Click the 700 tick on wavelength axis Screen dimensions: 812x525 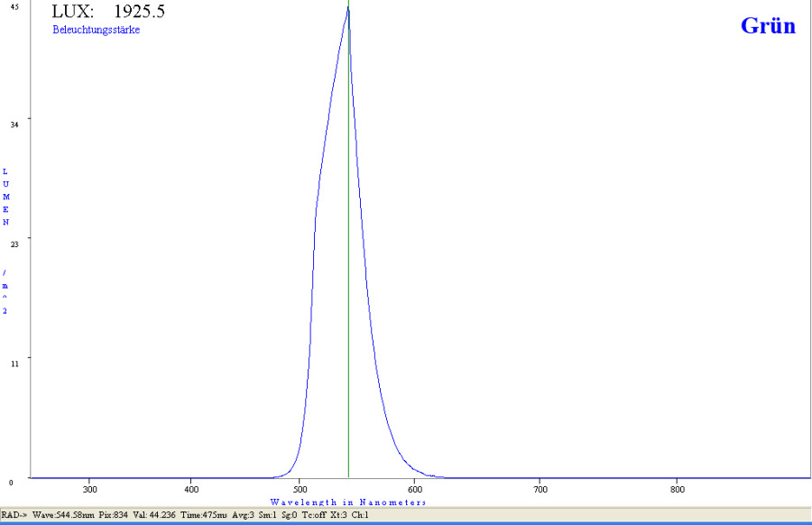(x=539, y=489)
